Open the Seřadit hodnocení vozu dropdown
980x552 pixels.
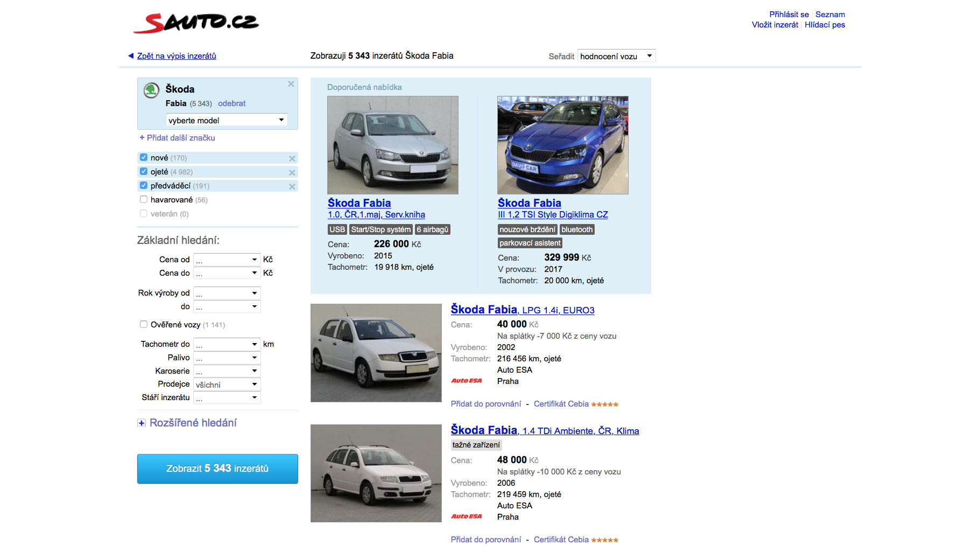(616, 56)
